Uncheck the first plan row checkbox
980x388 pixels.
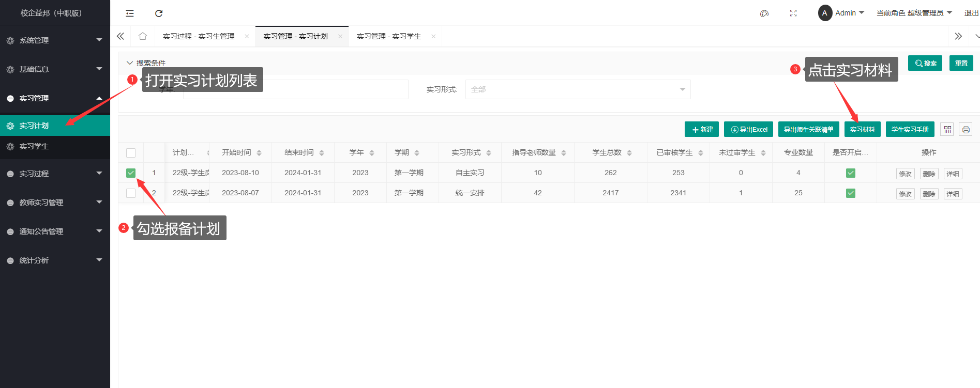(x=131, y=173)
